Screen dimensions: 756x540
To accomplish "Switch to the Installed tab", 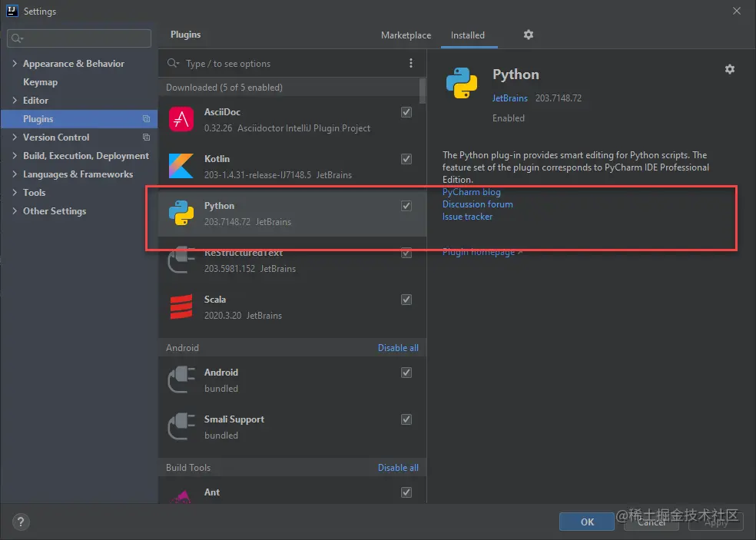I will pos(468,35).
